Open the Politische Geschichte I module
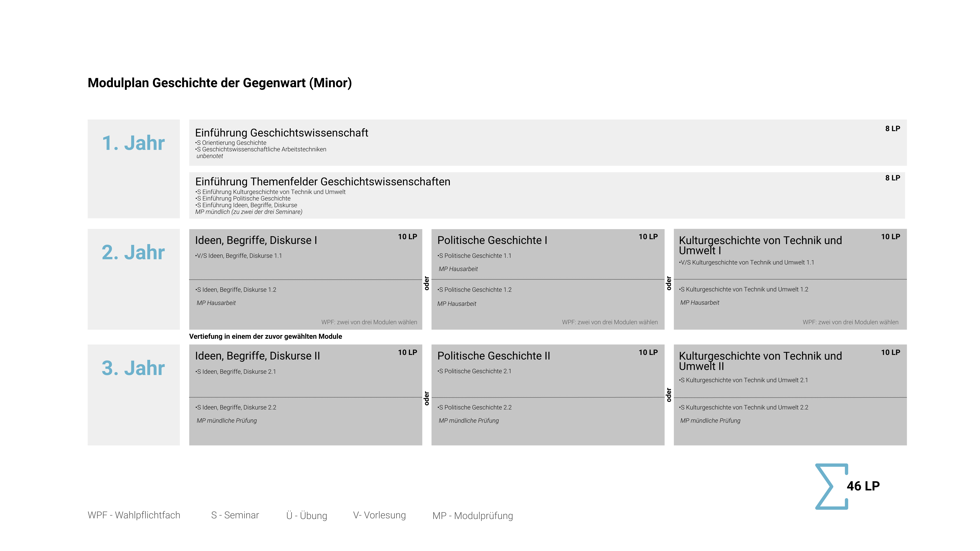 click(548, 279)
